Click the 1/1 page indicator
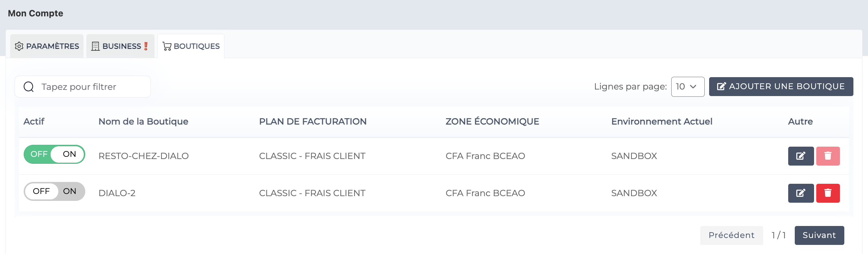This screenshot has width=868, height=254. [x=779, y=235]
